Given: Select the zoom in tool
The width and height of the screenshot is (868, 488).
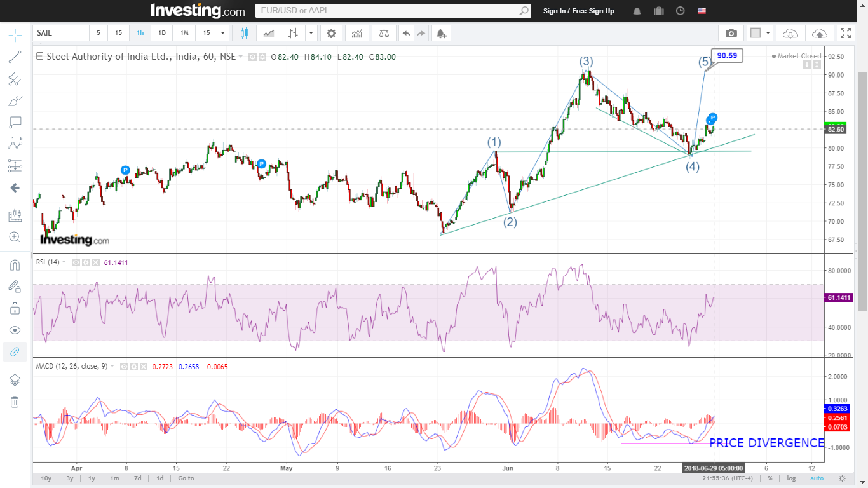Looking at the screenshot, I should pos(15,238).
